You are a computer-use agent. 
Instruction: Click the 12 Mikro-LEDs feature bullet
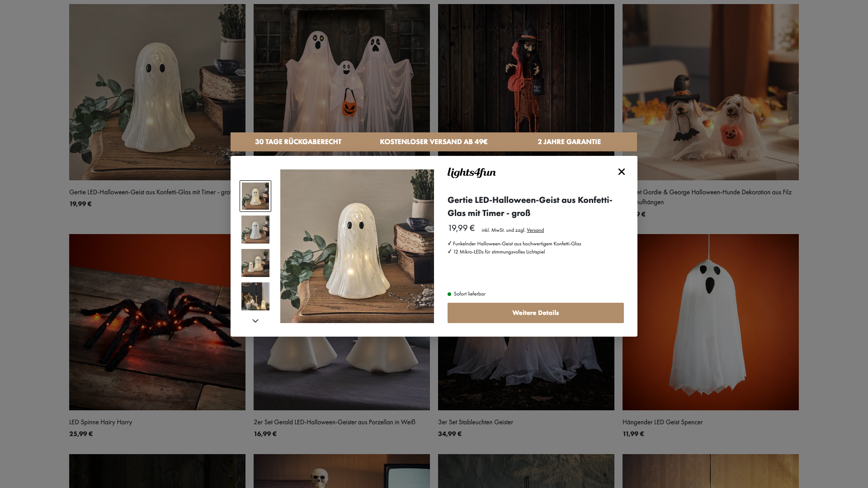click(496, 252)
